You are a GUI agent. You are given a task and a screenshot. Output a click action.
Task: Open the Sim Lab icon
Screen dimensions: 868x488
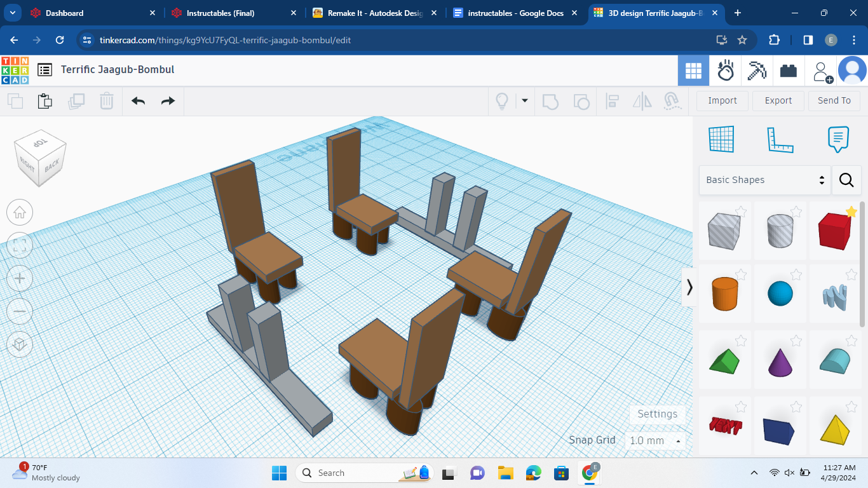(x=726, y=71)
